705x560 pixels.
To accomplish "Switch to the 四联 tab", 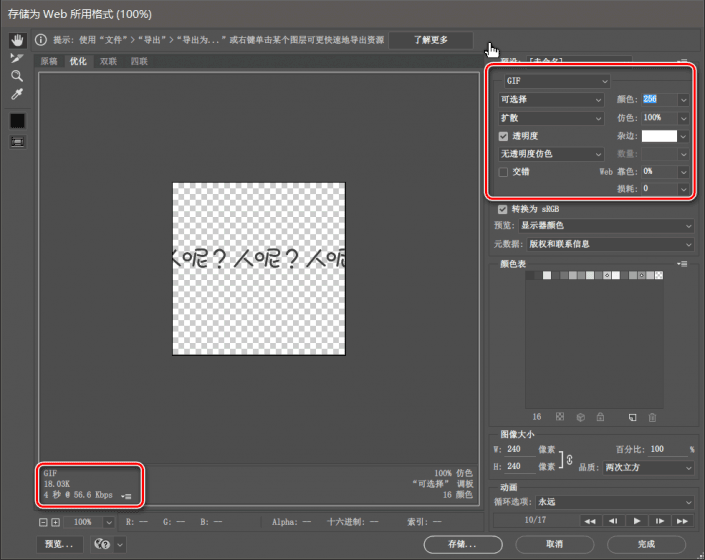I will tap(139, 62).
